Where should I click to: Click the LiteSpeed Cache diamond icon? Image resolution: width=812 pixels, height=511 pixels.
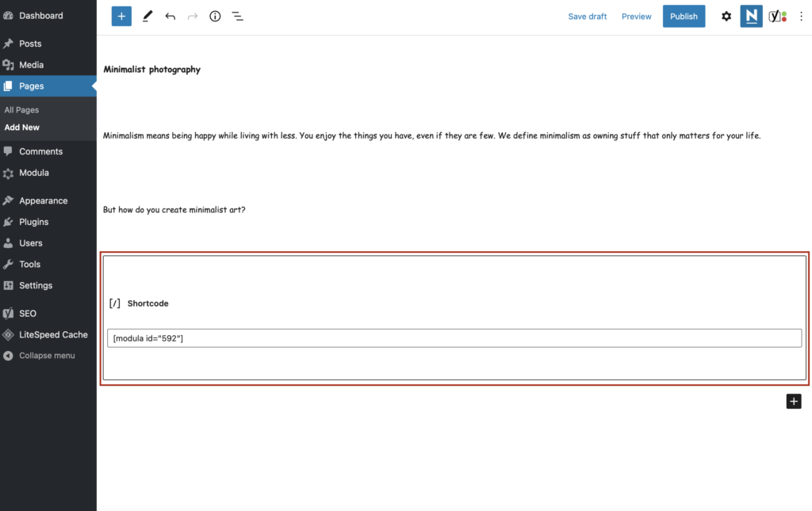8,334
